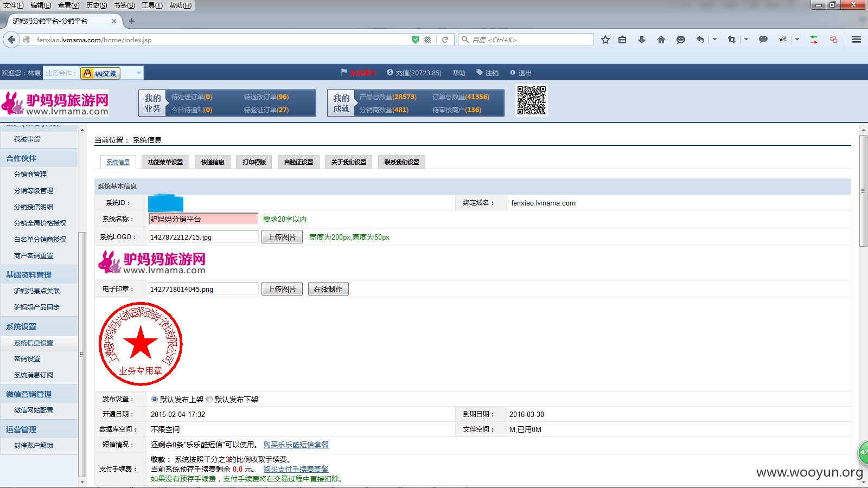Switch to the 打印模版 tab

tap(254, 162)
